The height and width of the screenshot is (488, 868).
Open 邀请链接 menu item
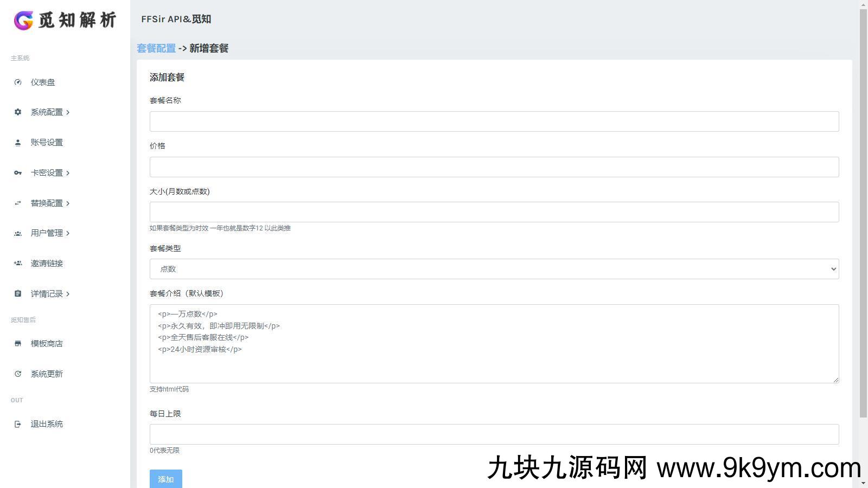[47, 264]
